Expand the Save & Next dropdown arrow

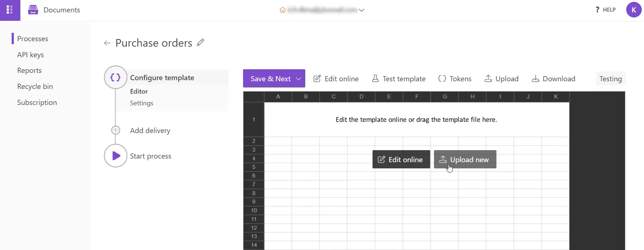[x=299, y=79]
